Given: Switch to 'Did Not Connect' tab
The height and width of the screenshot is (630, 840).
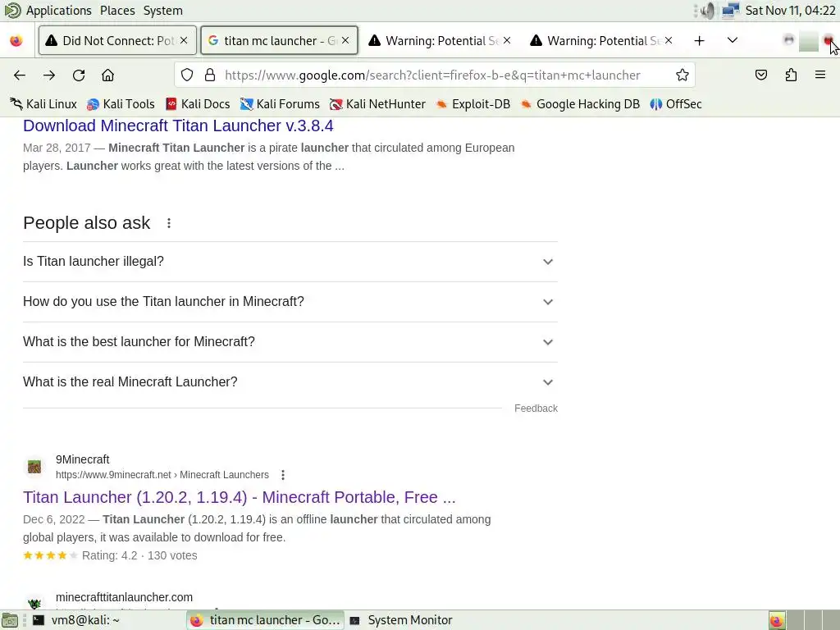Looking at the screenshot, I should (117, 41).
